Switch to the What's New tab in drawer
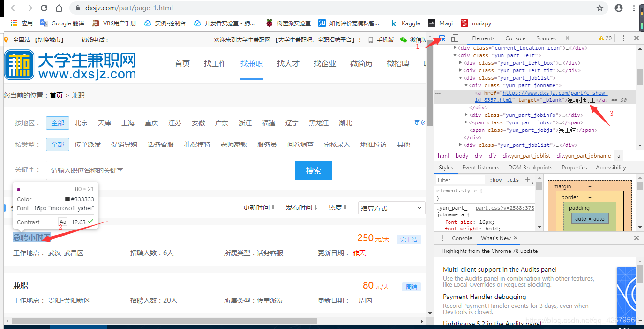The width and height of the screenshot is (644, 329). (x=494, y=238)
